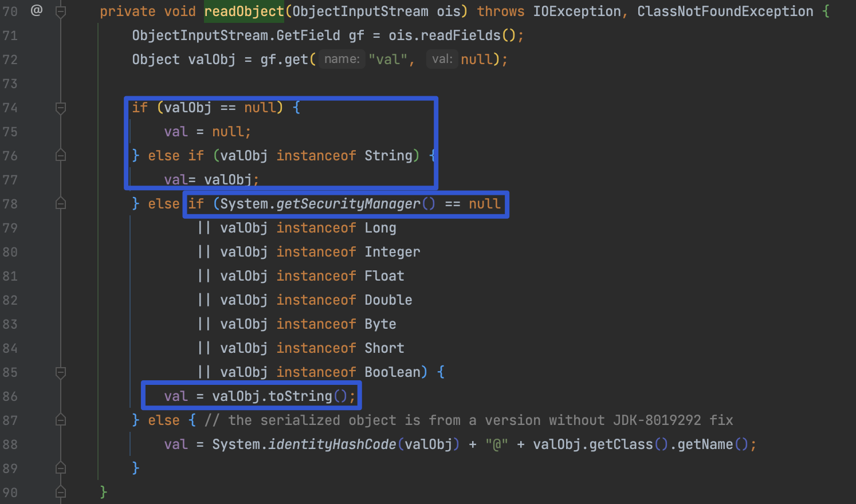Click String type on line 76
This screenshot has width=856, height=504.
click(388, 156)
